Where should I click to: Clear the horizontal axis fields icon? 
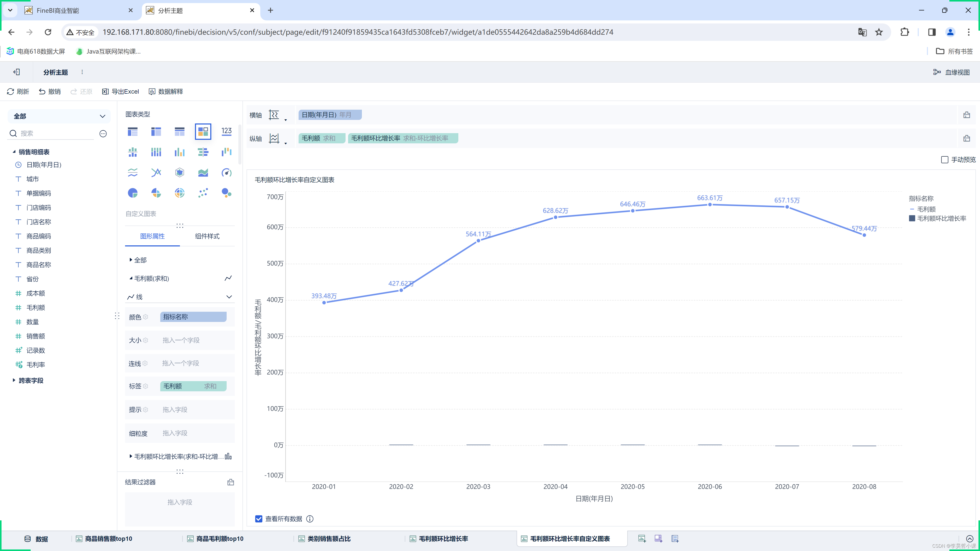tap(966, 115)
